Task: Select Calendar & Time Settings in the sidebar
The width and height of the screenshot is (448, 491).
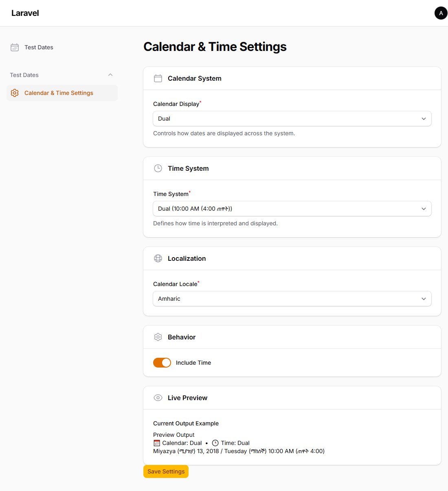Action: 59,93
